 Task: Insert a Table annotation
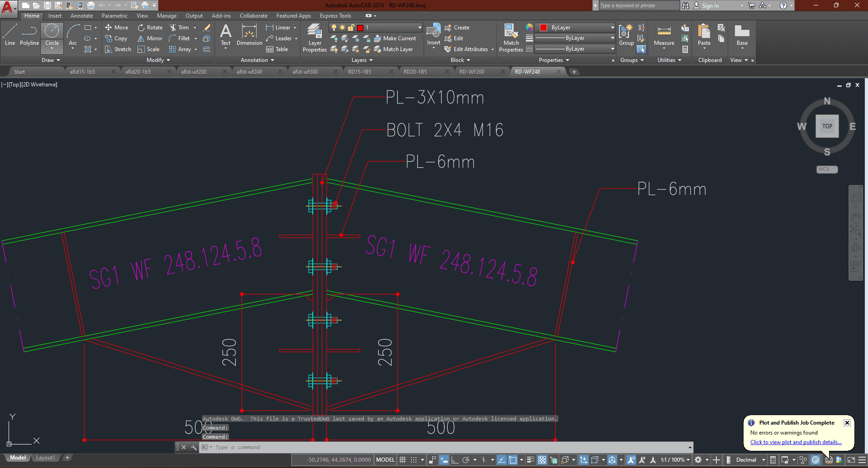tap(277, 49)
